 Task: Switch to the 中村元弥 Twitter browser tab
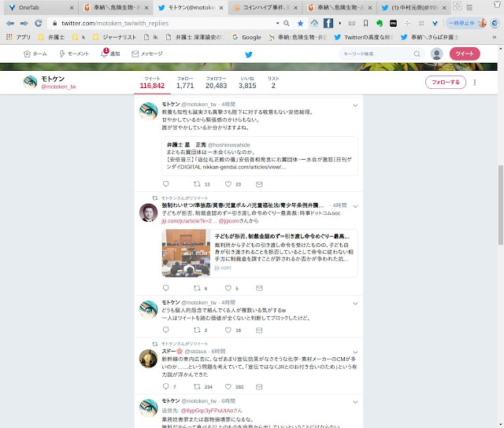point(413,7)
